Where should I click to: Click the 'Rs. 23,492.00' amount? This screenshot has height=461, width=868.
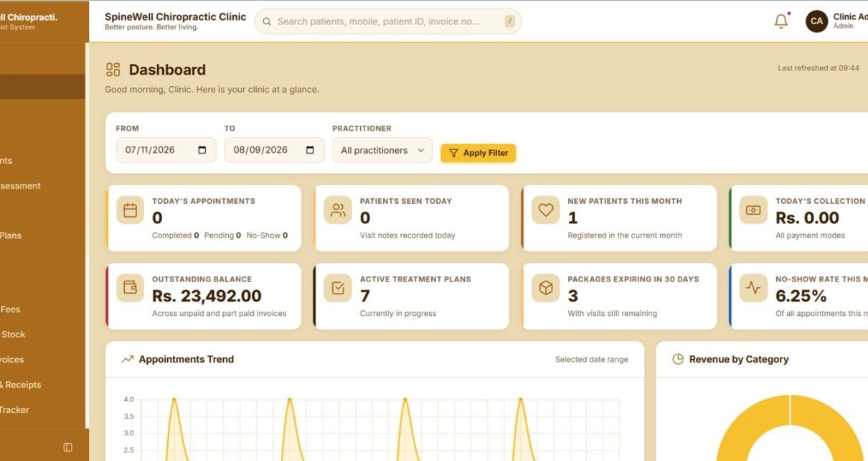[207, 296]
